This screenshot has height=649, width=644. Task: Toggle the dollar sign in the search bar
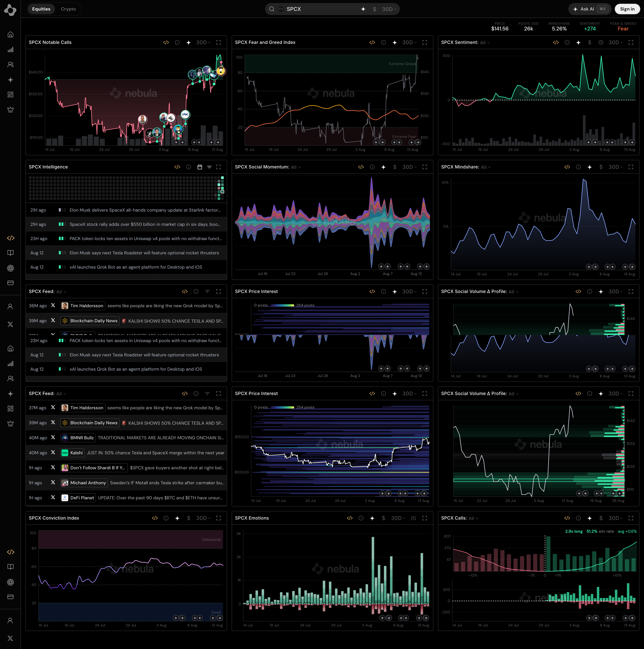[x=374, y=9]
